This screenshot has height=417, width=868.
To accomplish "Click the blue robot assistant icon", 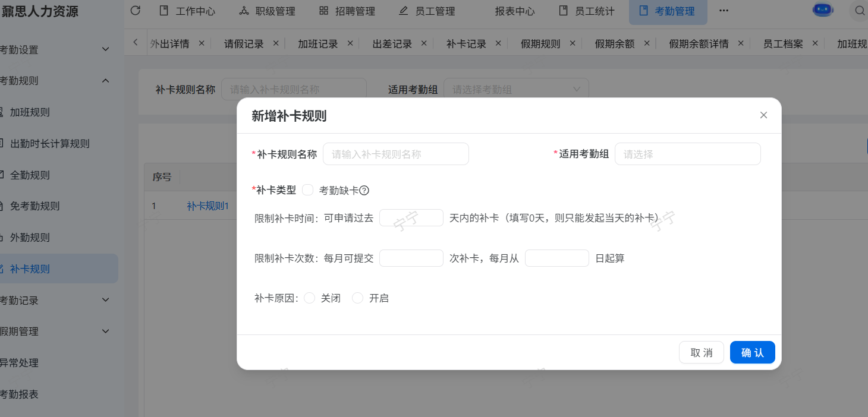I will [823, 11].
